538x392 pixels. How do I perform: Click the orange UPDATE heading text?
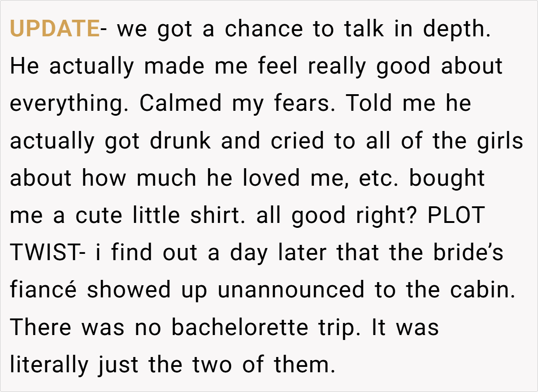click(55, 30)
